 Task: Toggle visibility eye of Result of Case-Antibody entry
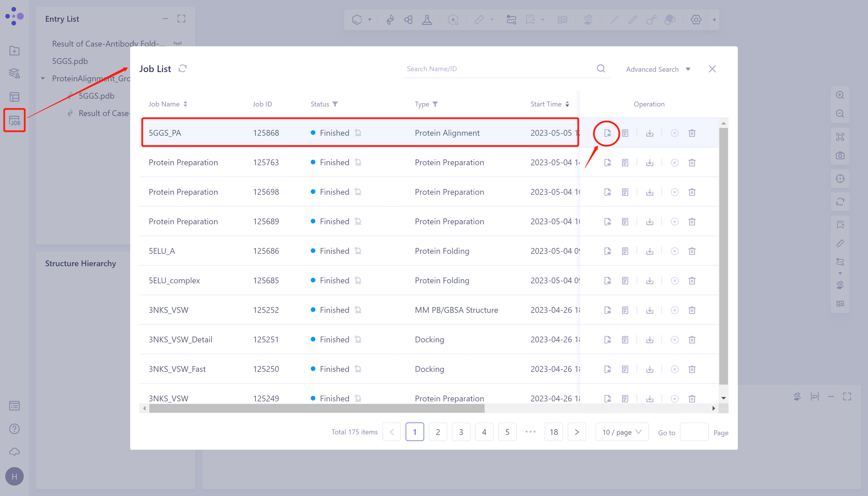tap(178, 44)
